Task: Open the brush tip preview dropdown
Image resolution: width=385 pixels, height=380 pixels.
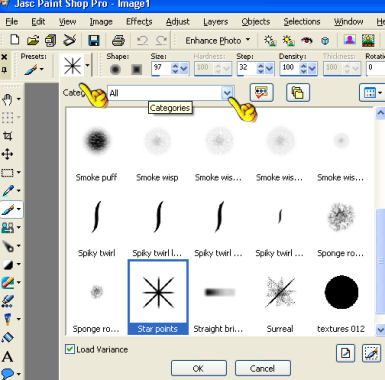Action: (87, 65)
